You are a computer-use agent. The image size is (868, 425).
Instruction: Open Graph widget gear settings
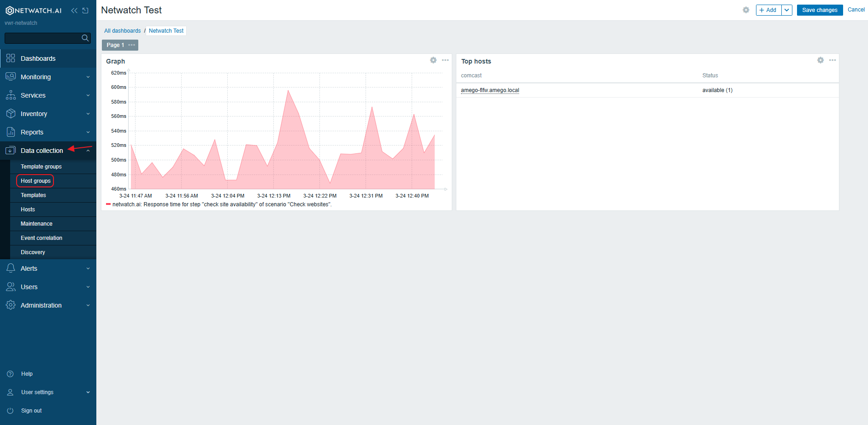click(x=433, y=60)
